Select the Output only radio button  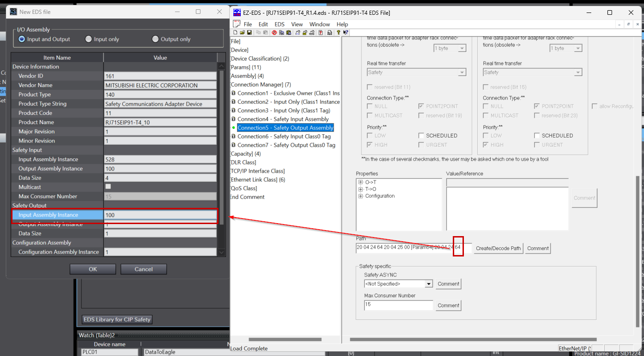pos(155,39)
